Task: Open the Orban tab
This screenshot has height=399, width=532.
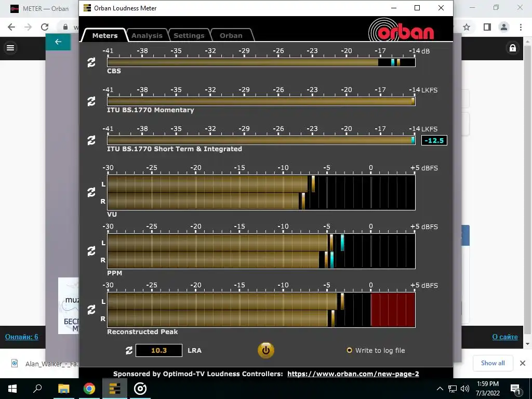Action: tap(231, 35)
